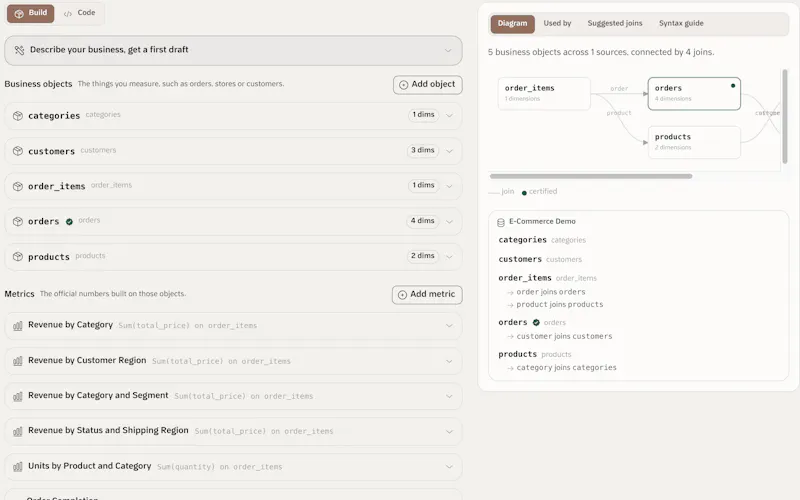800x500 pixels.
Task: Expand Units by Product and Category chevron
Action: coord(449,467)
